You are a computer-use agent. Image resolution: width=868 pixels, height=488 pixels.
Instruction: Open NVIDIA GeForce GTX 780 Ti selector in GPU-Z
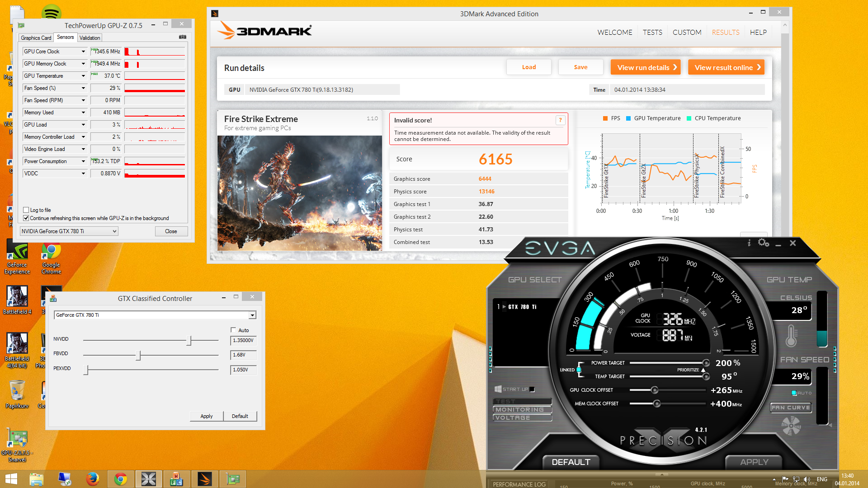(x=69, y=231)
